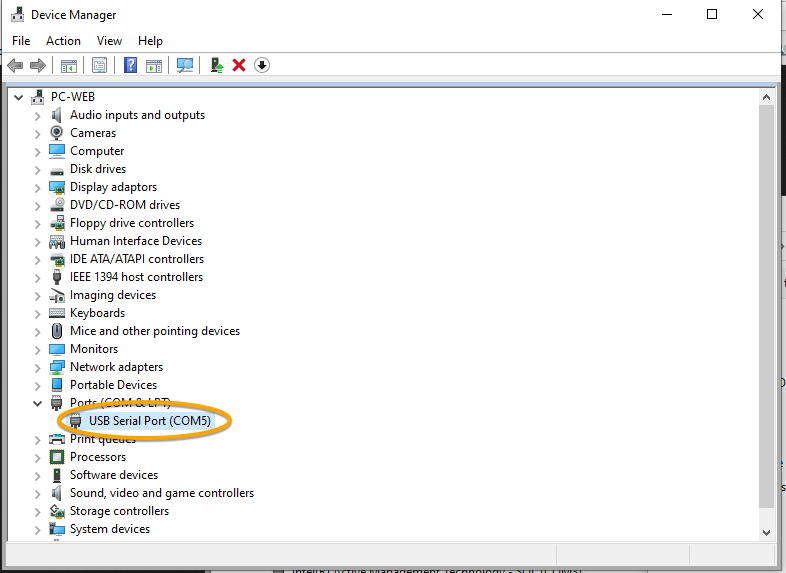Expand Audio inputs and outputs
Image resolution: width=786 pixels, height=573 pixels.
click(x=38, y=116)
